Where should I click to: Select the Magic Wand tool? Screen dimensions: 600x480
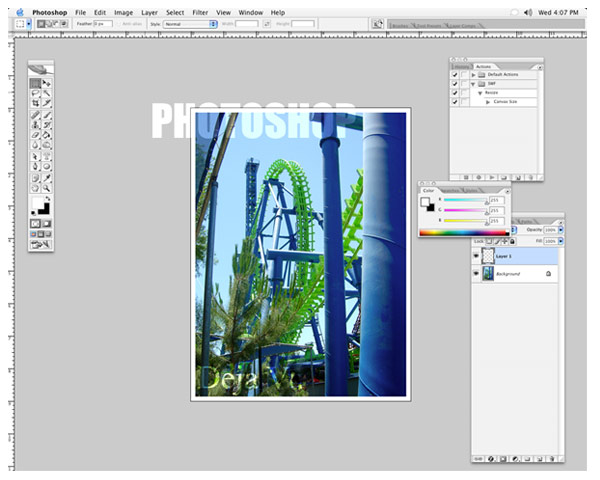47,93
